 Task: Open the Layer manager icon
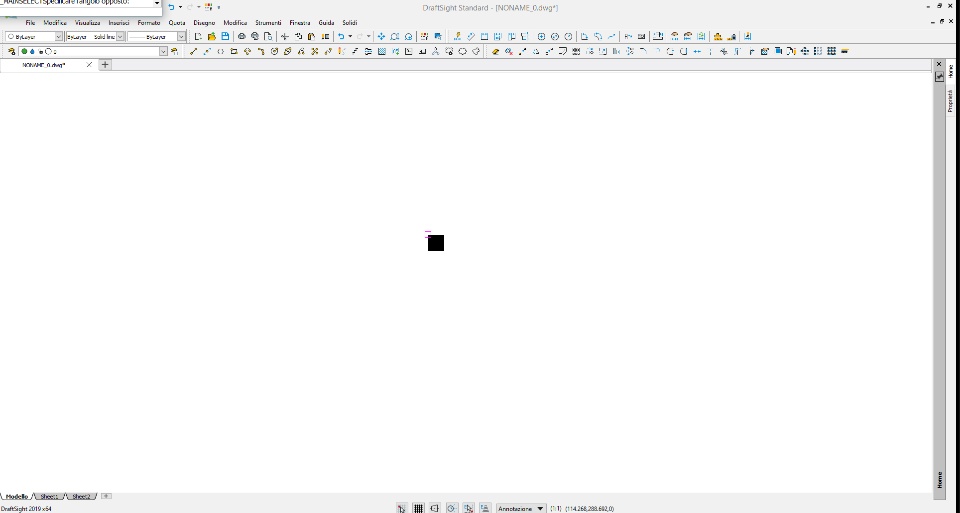coord(11,51)
